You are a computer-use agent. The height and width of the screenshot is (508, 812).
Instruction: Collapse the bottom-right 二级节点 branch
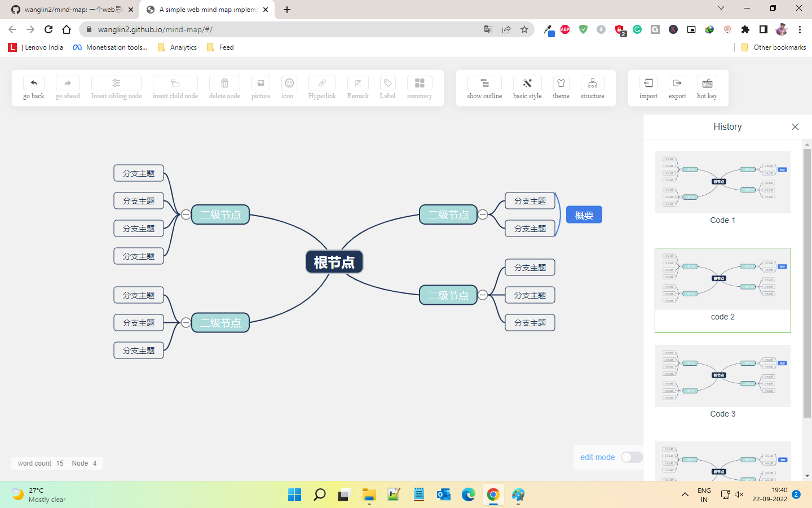pyautogui.click(x=482, y=295)
